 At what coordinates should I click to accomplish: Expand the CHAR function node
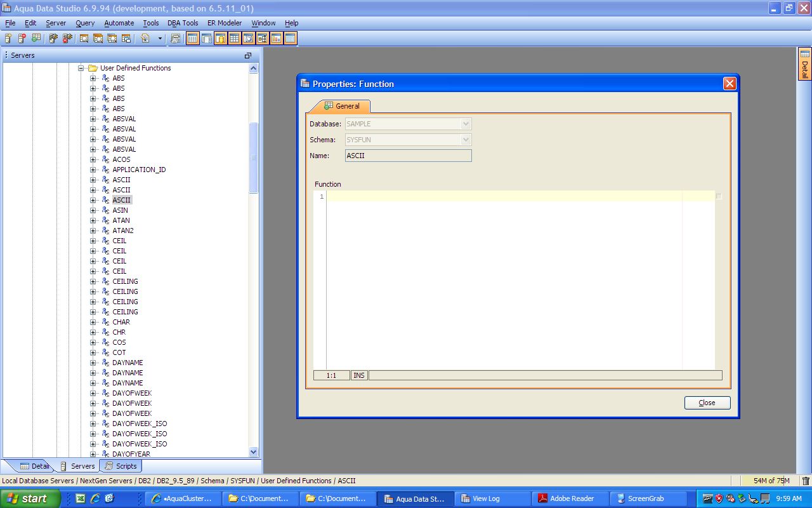[93, 322]
